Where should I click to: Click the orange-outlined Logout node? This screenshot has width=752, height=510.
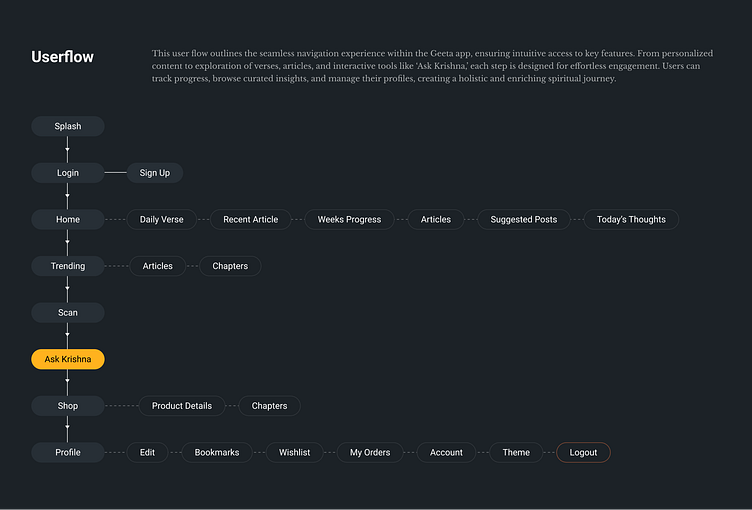pyautogui.click(x=583, y=452)
